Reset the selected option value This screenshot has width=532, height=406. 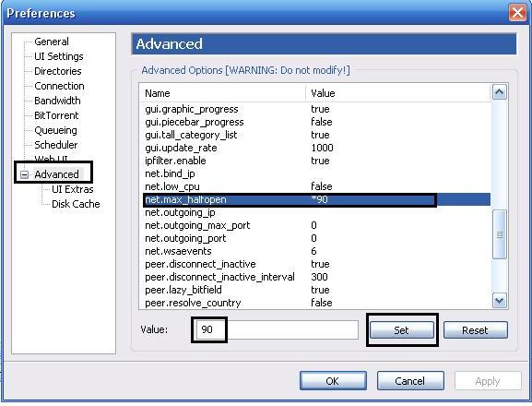(476, 330)
